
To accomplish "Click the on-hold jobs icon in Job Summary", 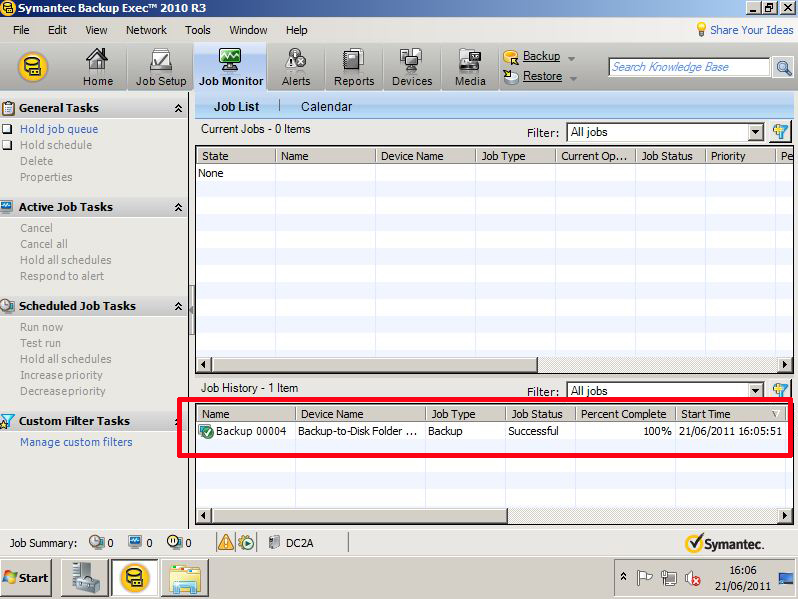I will pyautogui.click(x=174, y=542).
